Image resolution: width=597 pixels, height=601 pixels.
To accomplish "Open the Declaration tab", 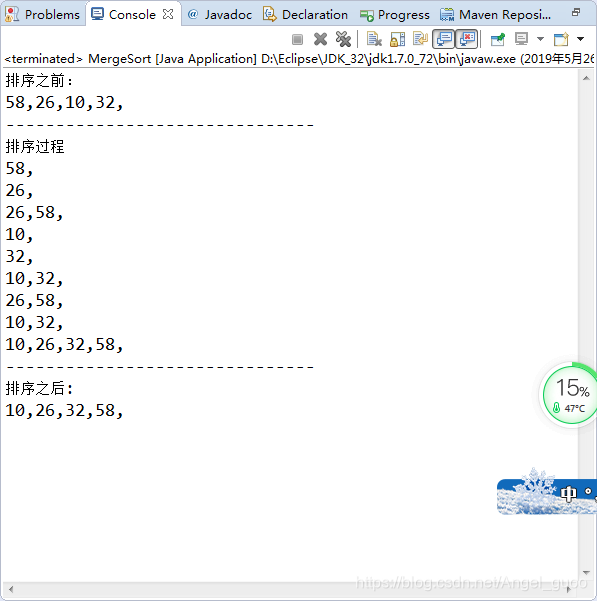I will pyautogui.click(x=305, y=15).
